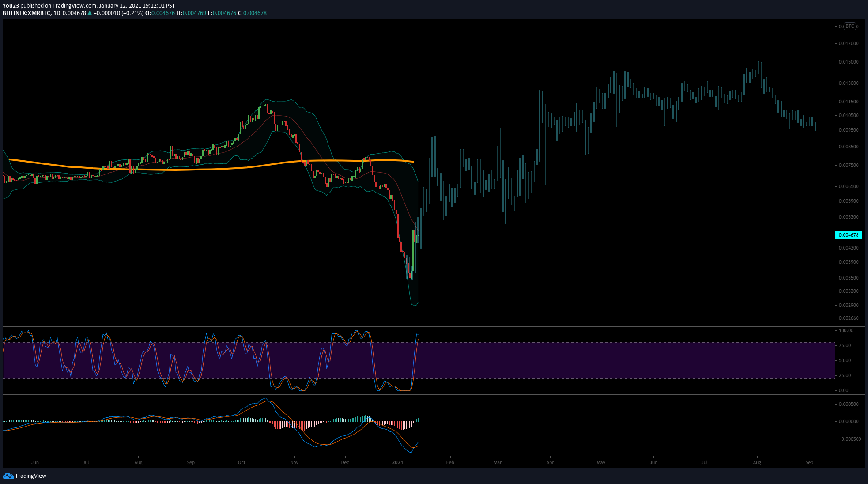Click the 0.00 stochastic scale label
868x484 pixels.
click(843, 390)
